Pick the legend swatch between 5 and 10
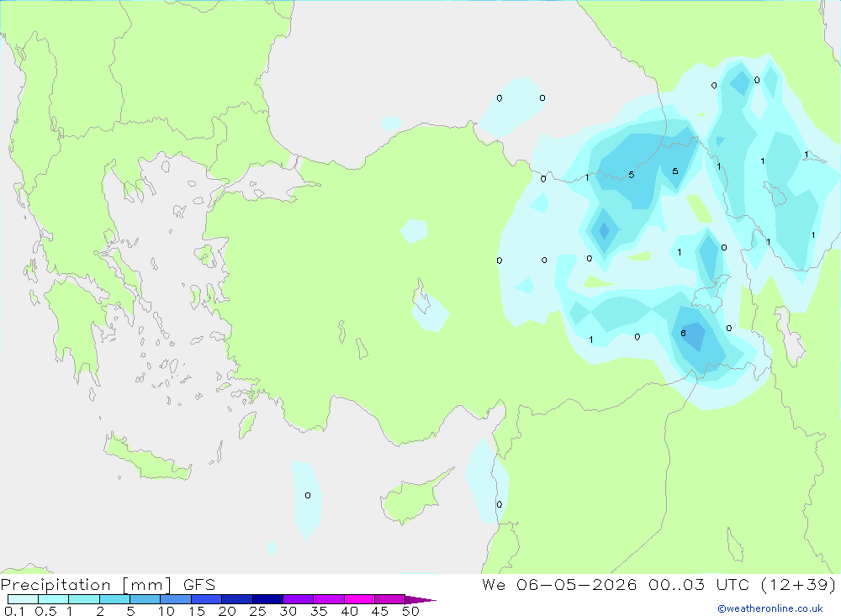 pyautogui.click(x=145, y=599)
